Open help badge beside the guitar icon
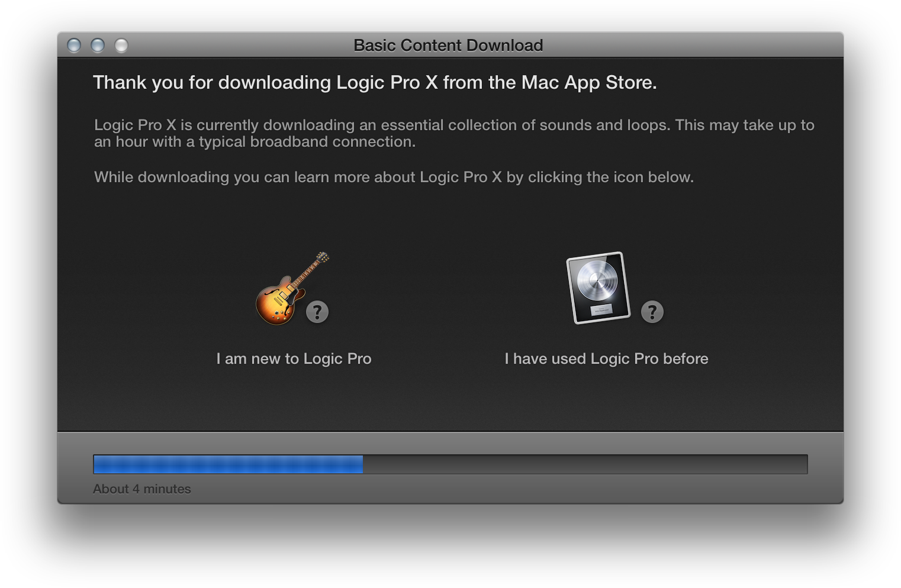Image resolution: width=901 pixels, height=588 pixels. point(317,312)
